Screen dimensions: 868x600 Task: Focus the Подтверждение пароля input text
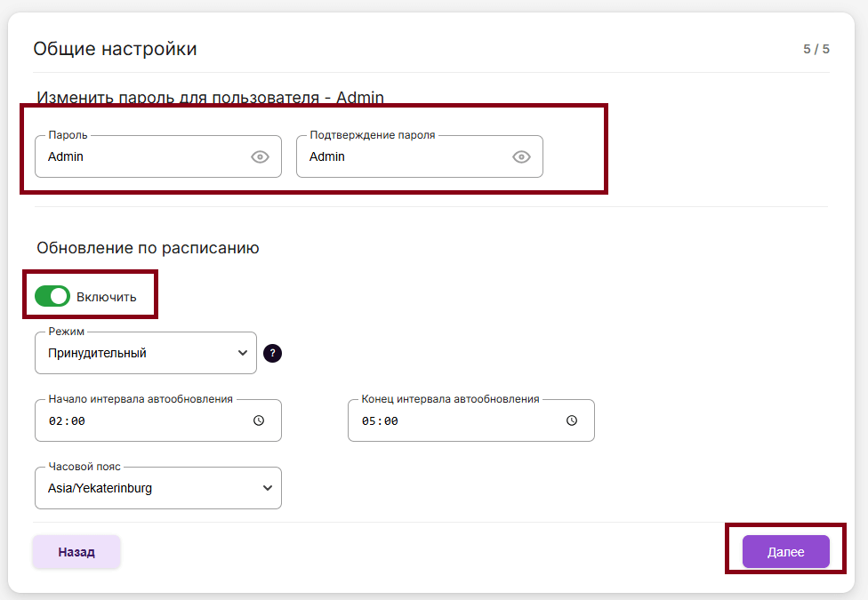tap(405, 157)
